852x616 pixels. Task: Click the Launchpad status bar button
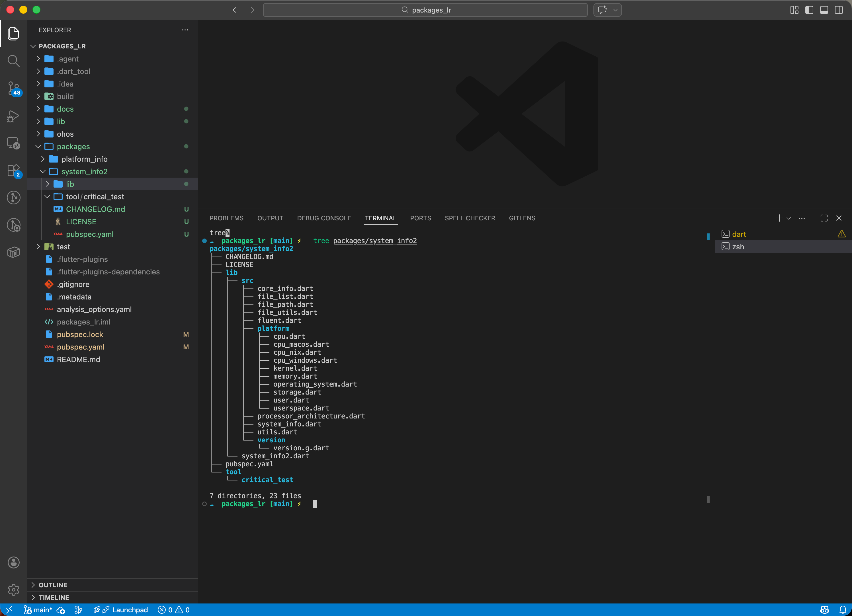(x=130, y=610)
